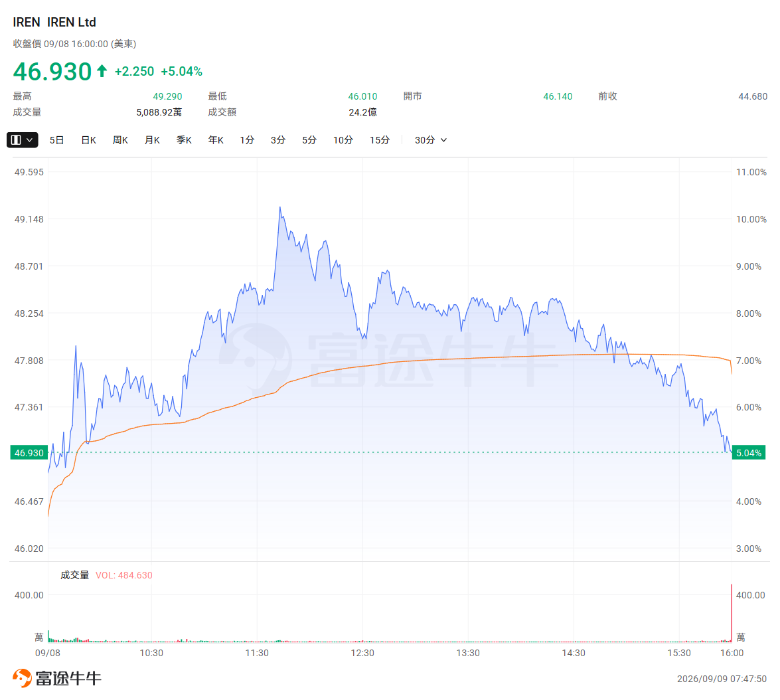
Task: Click the Futu bull logo icon
Action: click(x=22, y=677)
